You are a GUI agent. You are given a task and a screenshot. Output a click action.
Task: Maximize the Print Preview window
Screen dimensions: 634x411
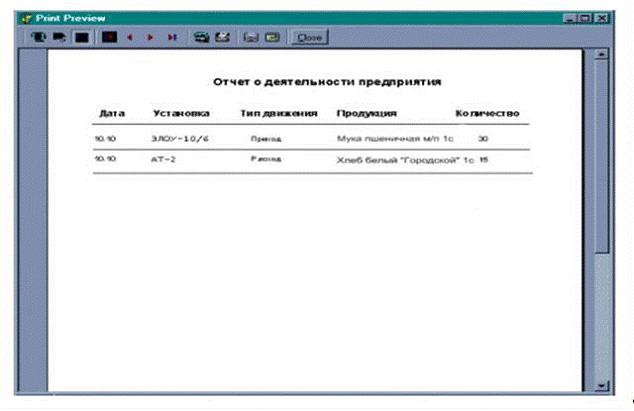585,18
